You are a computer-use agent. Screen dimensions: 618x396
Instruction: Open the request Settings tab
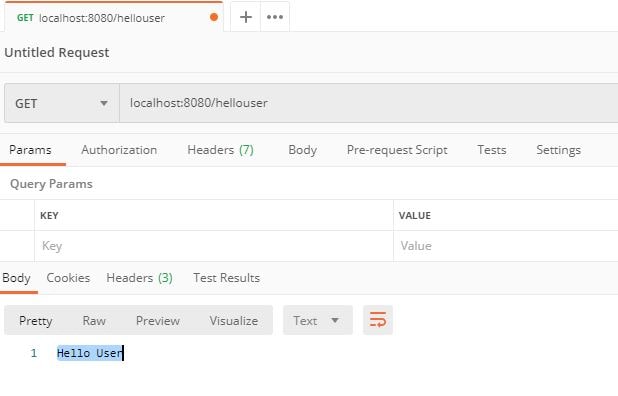tap(558, 150)
